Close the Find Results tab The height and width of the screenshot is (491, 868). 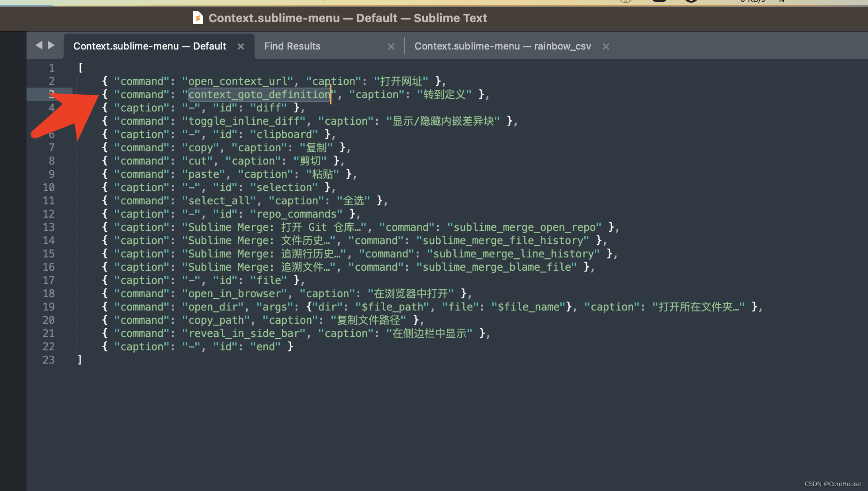(x=392, y=46)
